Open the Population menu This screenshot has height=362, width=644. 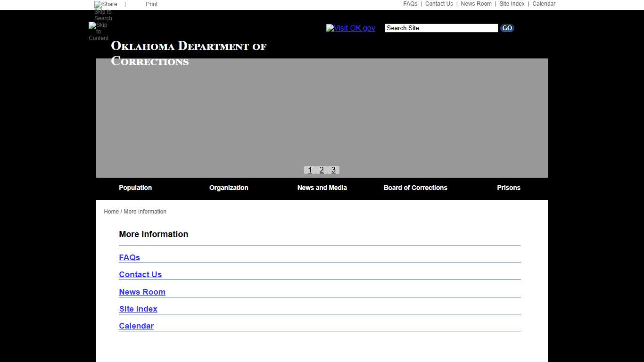tap(135, 188)
